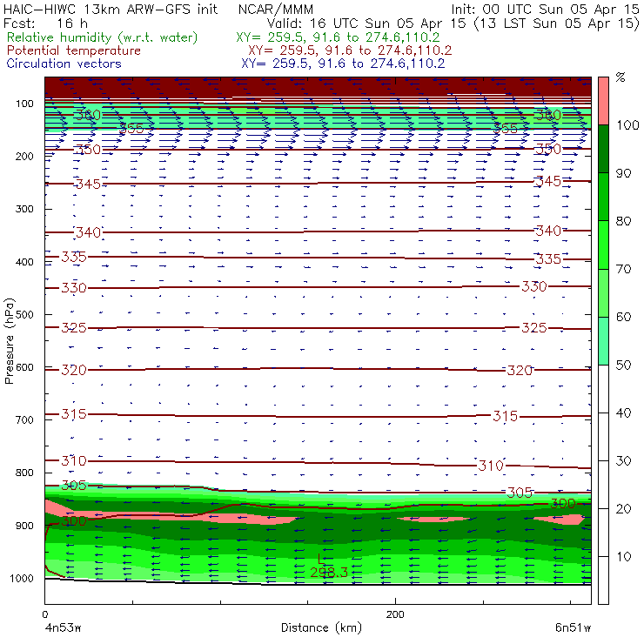Click the left-hand '310' contour label
Image resolution: width=644 pixels, height=644 pixels.
tap(74, 461)
